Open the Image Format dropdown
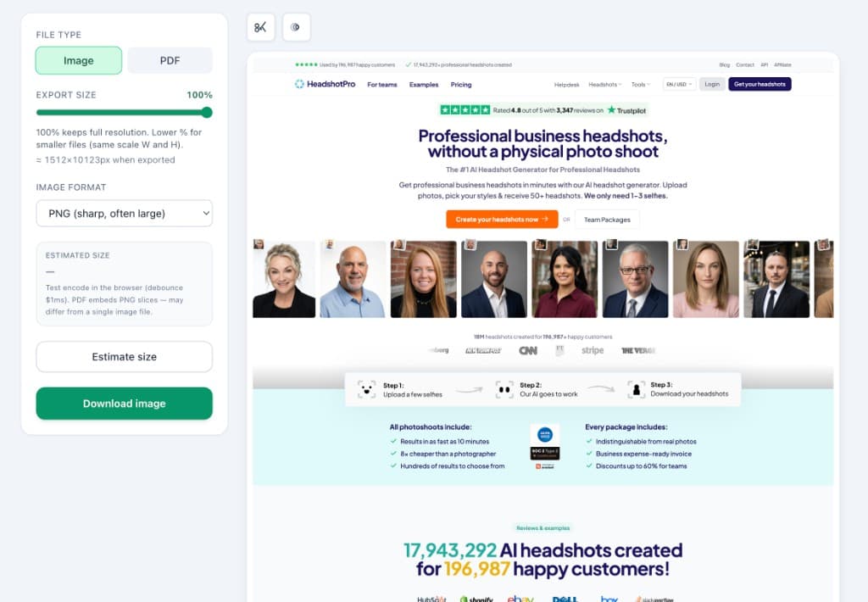868x602 pixels. click(125, 213)
